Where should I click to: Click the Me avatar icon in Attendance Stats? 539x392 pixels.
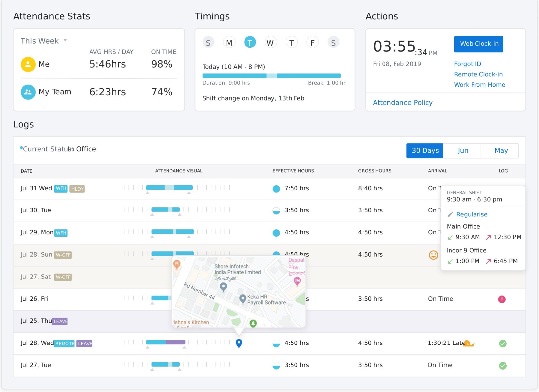[x=28, y=64]
